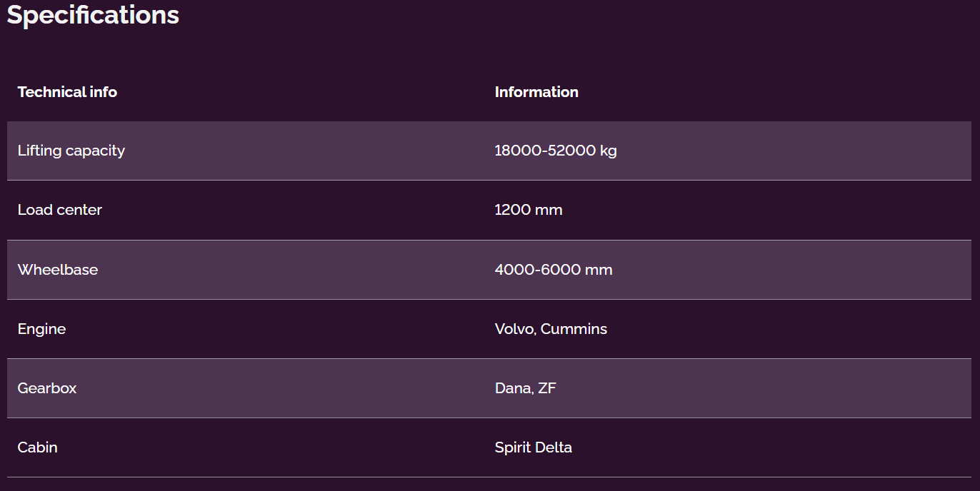Click the ZF text in Gearbox row
This screenshot has width=980, height=491.
[547, 388]
